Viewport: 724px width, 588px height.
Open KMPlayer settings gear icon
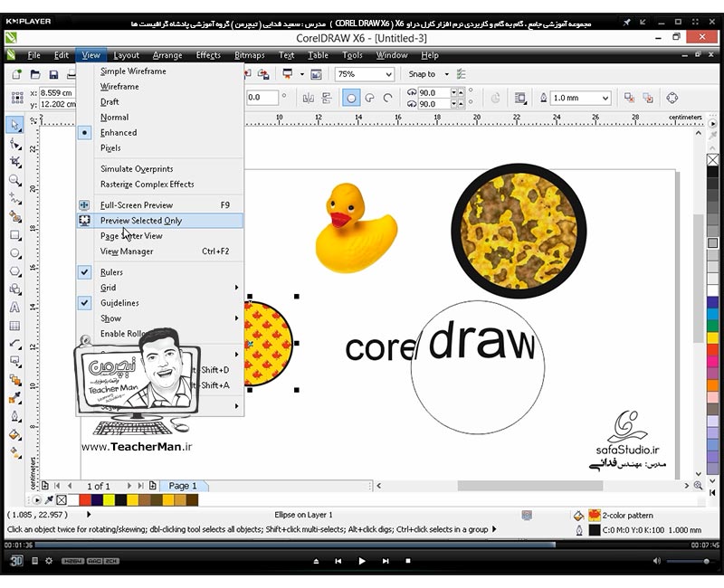pyautogui.click(x=49, y=561)
